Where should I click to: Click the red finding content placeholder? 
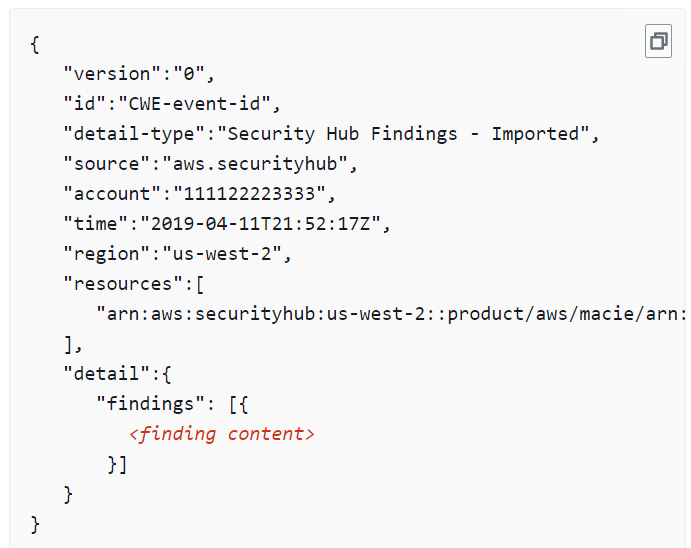pos(222,433)
